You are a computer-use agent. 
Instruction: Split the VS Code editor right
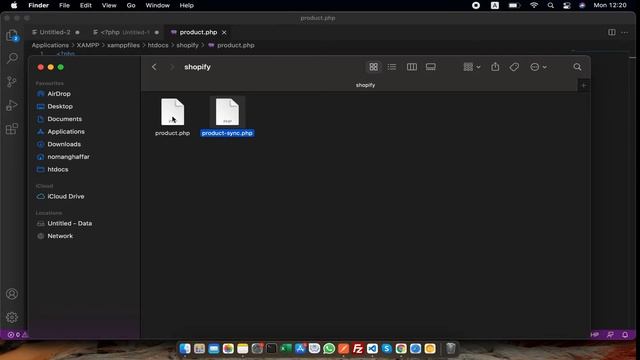pos(611,32)
